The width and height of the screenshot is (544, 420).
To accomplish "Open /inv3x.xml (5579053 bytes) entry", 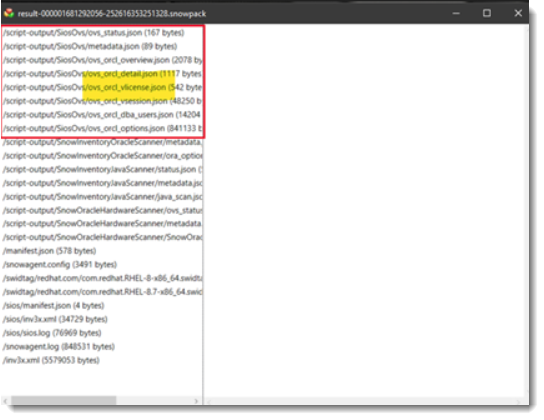I will click(51, 360).
